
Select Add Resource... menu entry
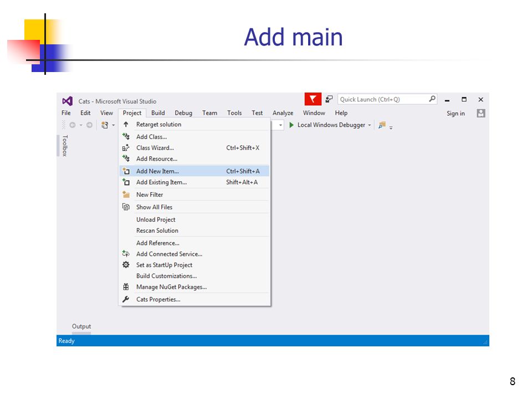(x=195, y=158)
